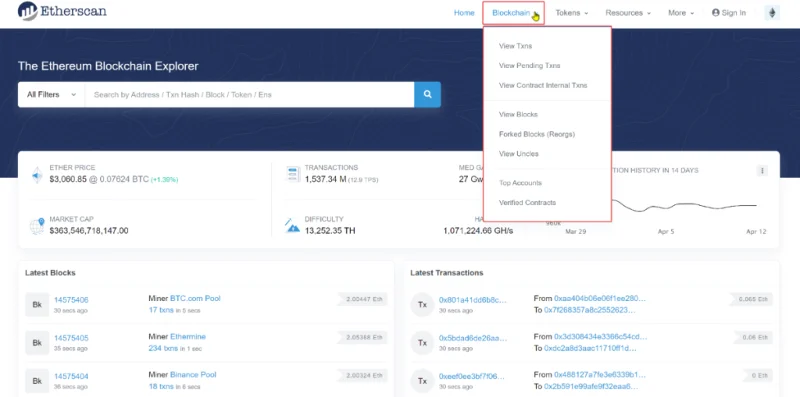The height and width of the screenshot is (397, 800).
Task: Click the 0.065 Eth amount tag
Action: click(751, 299)
